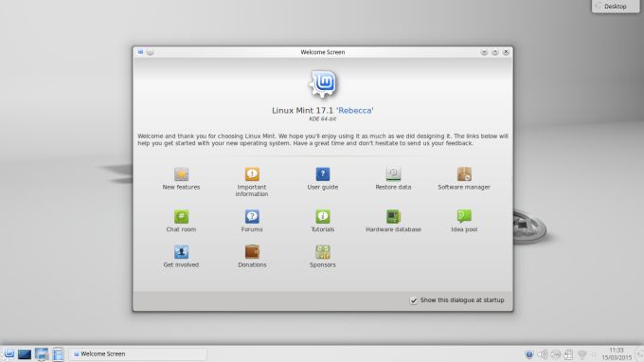Click the blue info tray icon

pyautogui.click(x=529, y=354)
